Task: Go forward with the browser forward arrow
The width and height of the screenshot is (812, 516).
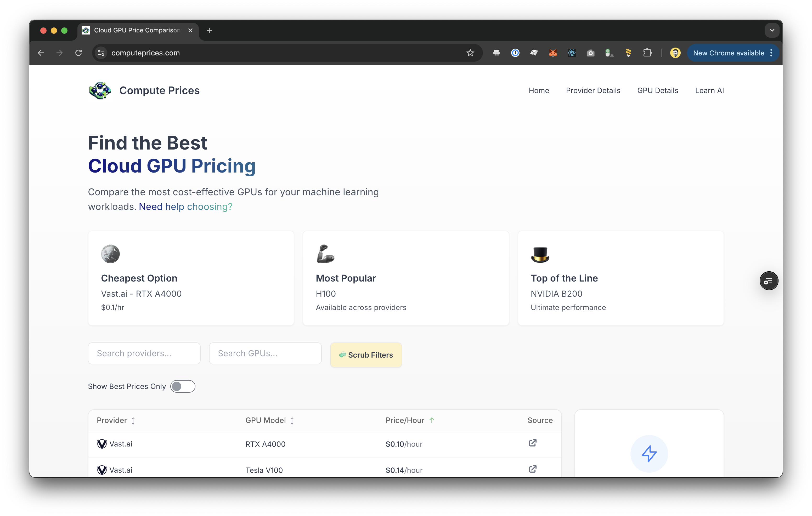Action: coord(60,53)
